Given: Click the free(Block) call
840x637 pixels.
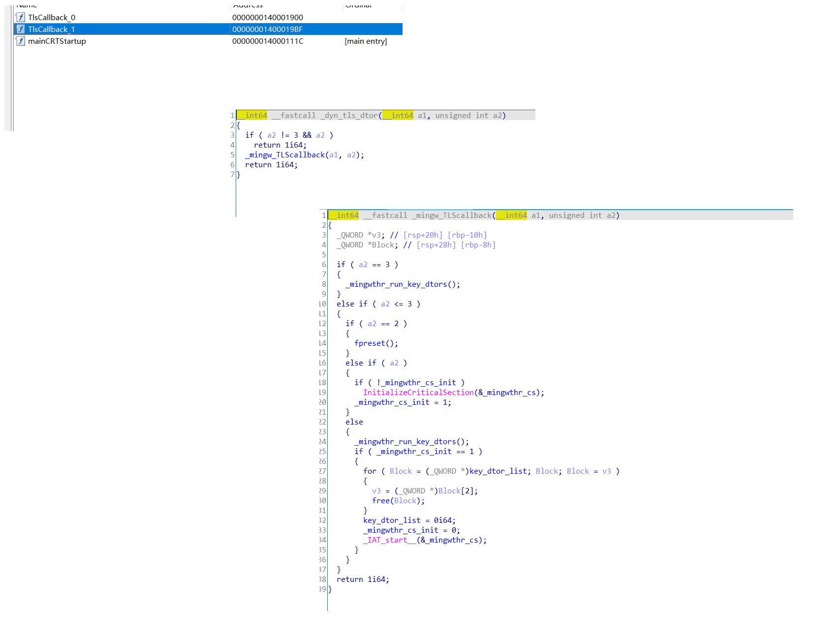Looking at the screenshot, I should click(x=398, y=501).
